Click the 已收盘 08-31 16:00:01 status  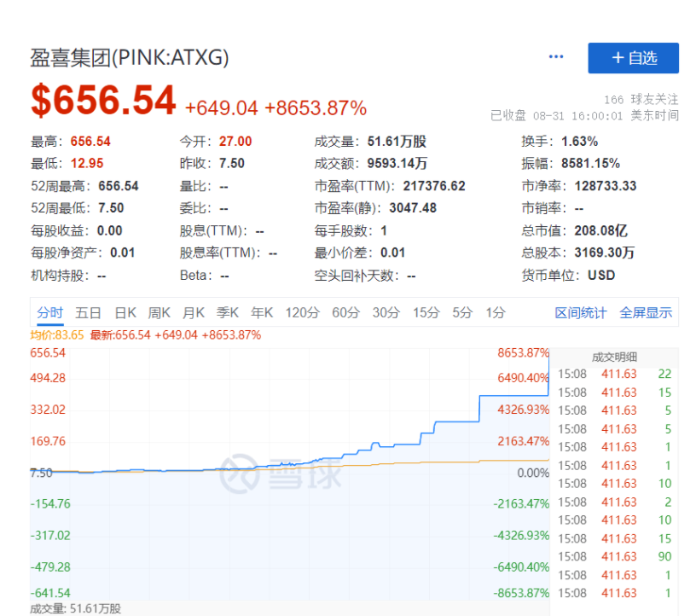pos(584,116)
